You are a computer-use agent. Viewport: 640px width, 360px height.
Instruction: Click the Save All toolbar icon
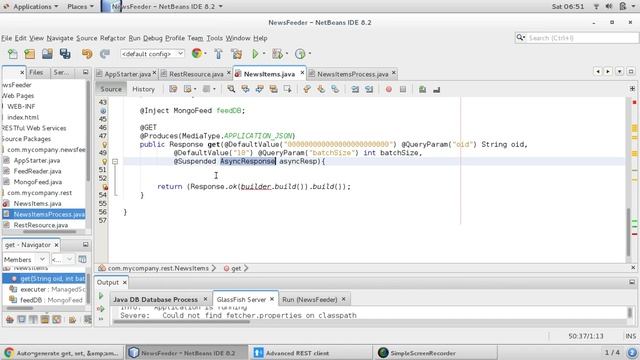[x=65, y=54]
